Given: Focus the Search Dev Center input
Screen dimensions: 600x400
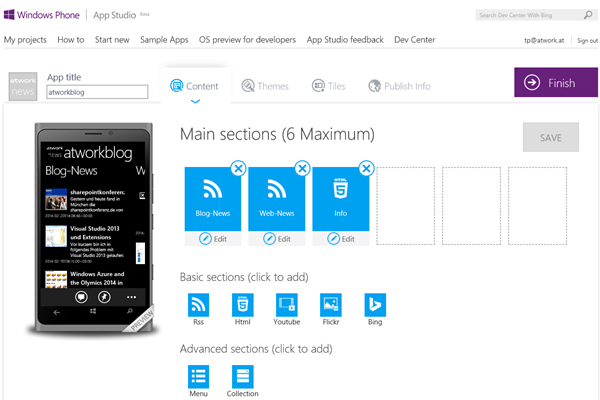Looking at the screenshot, I should point(528,15).
